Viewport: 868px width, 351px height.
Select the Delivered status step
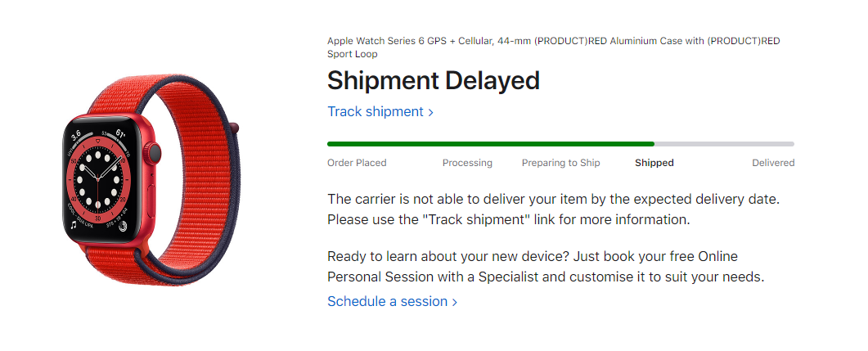pos(773,163)
